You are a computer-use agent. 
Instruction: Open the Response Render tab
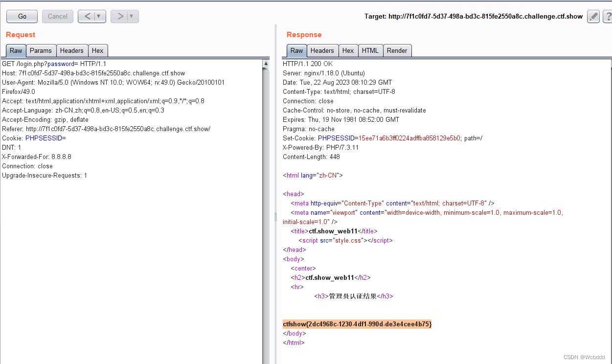[397, 50]
